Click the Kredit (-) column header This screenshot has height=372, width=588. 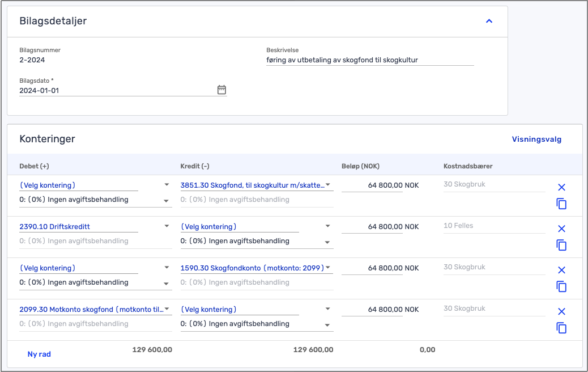pyautogui.click(x=195, y=166)
